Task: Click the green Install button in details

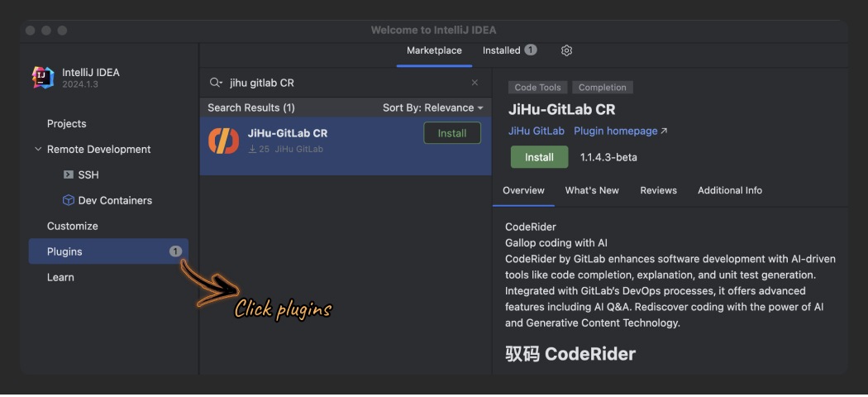Action: coord(539,157)
